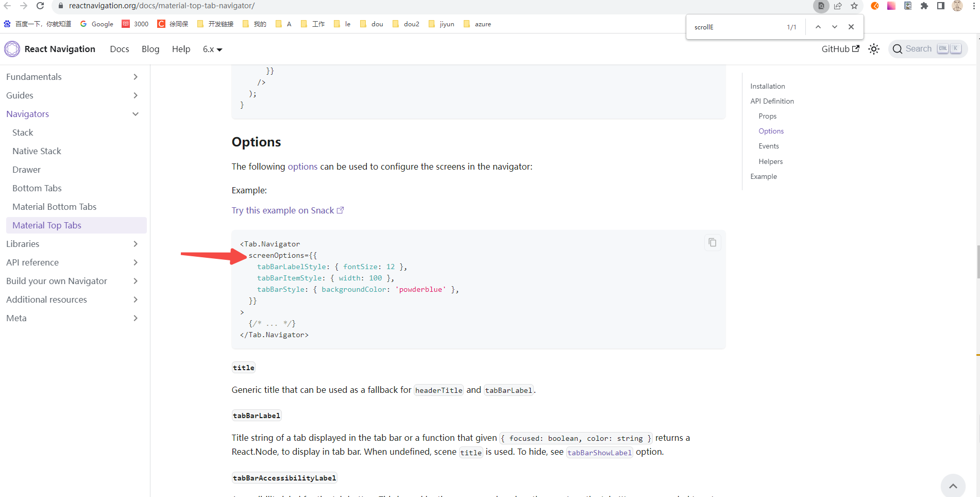The height and width of the screenshot is (497, 980).
Task: Go to next find result arrow
Action: tap(835, 27)
